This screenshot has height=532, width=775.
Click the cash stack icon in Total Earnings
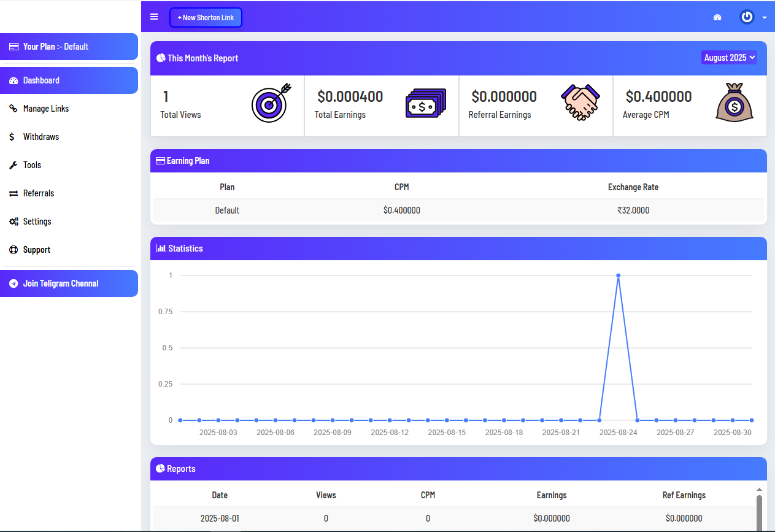point(426,104)
